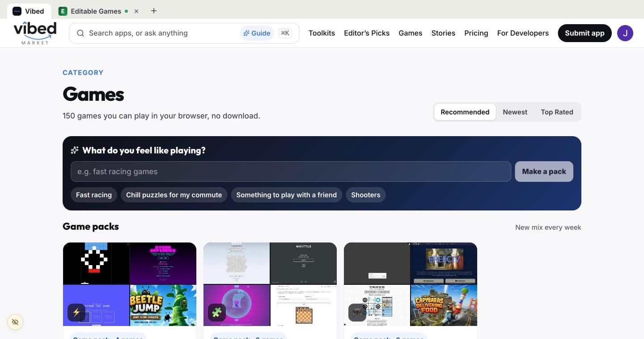644x339 pixels.
Task: Click the lightning bolt pack icon
Action: 76,313
